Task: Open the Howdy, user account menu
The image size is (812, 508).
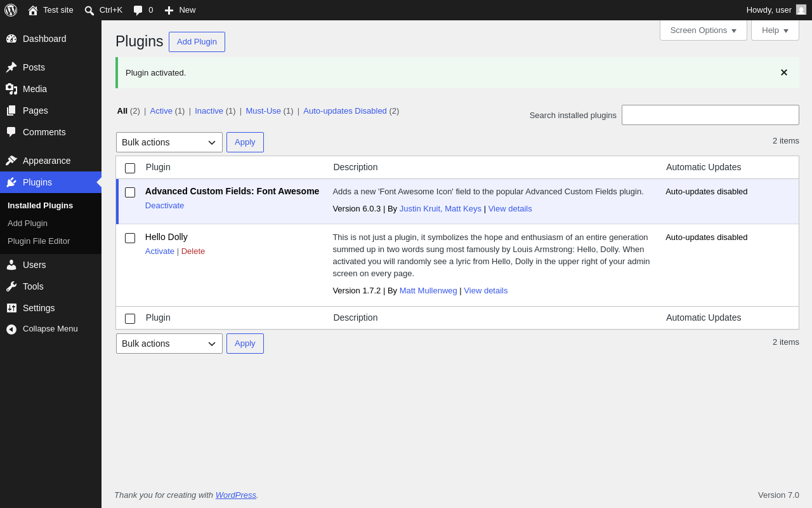Action: [776, 10]
